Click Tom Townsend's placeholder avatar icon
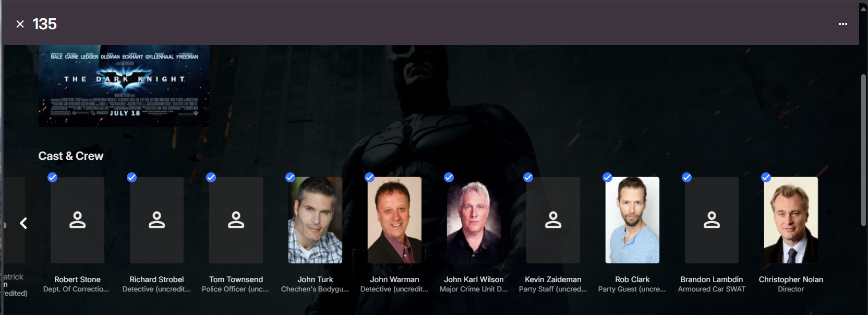The image size is (868, 315). pyautogui.click(x=236, y=220)
